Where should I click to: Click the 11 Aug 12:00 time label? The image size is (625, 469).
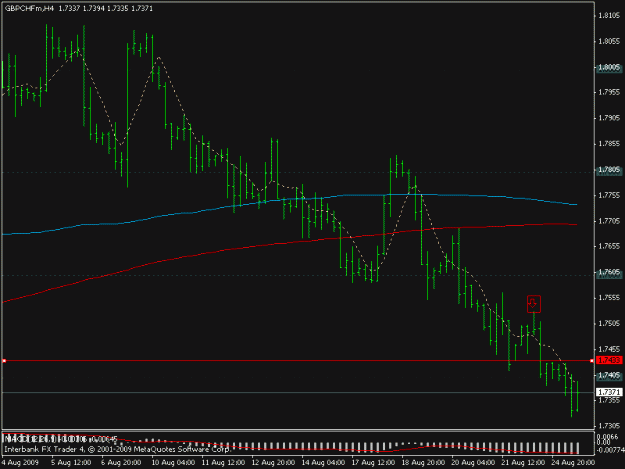coord(223,462)
